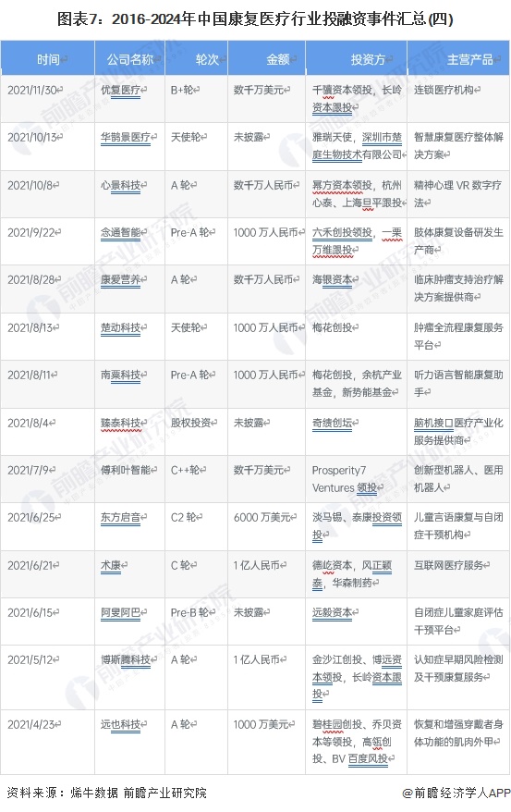Click the 金额 column header
Screen dimensions: 511x812
(267, 59)
